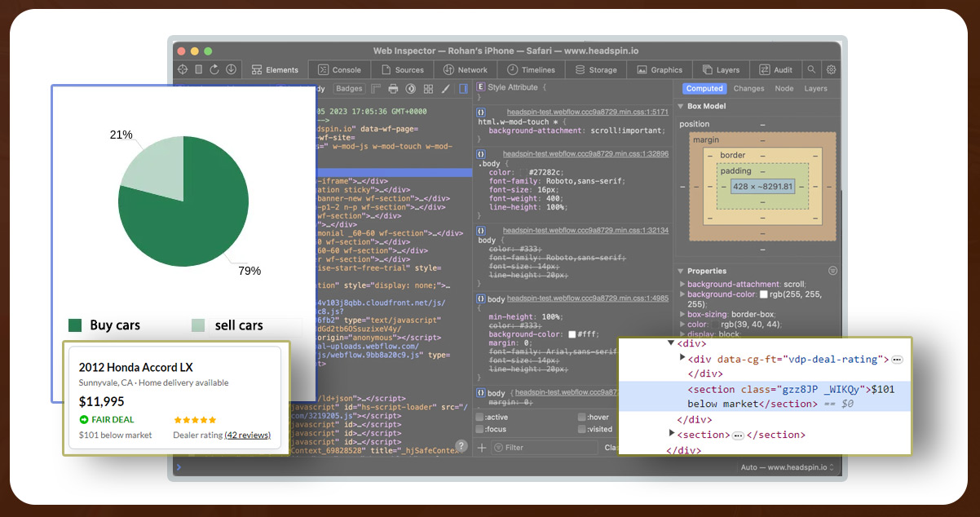Collapse the Properties section

(682, 272)
